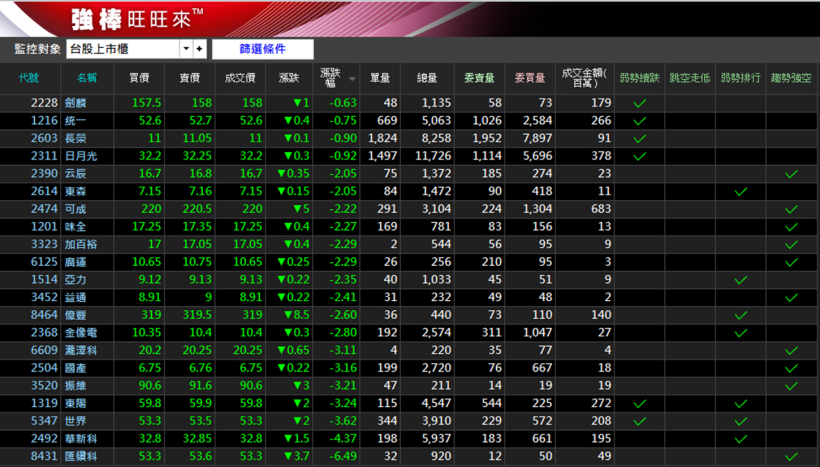
Task: Click the 跳空走低 column header
Action: tap(690, 78)
